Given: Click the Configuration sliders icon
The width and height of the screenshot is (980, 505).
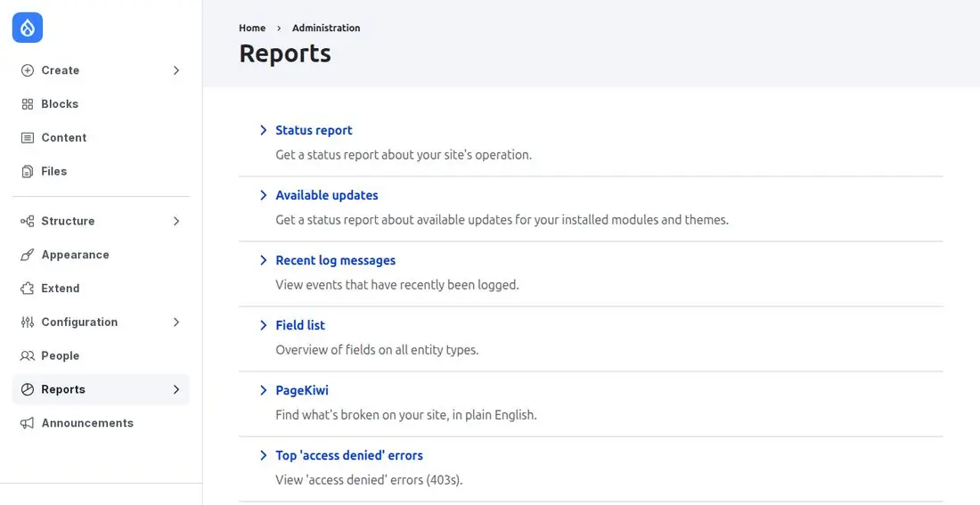Looking at the screenshot, I should [x=28, y=322].
